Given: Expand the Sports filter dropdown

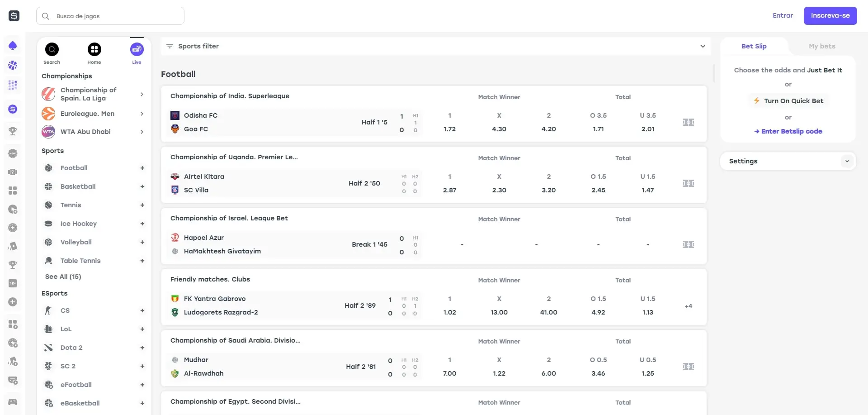Looking at the screenshot, I should 702,46.
